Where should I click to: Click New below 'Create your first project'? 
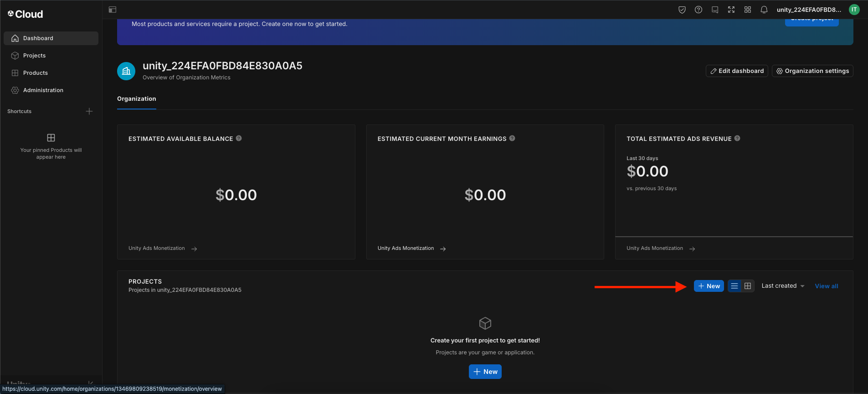point(485,372)
